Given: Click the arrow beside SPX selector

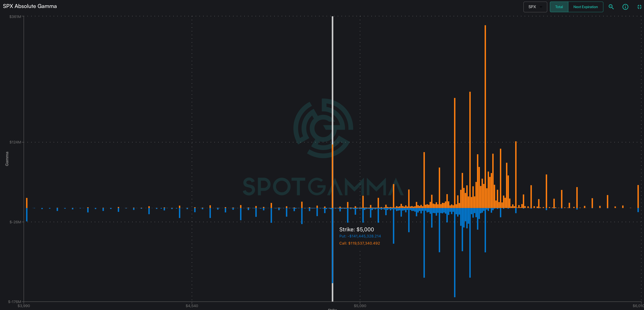Looking at the screenshot, I should 541,7.
